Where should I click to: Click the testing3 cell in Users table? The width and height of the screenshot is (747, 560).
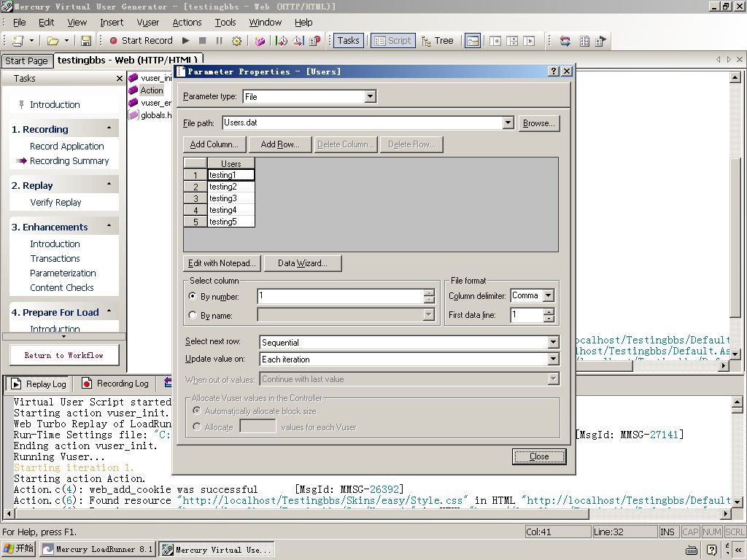231,198
